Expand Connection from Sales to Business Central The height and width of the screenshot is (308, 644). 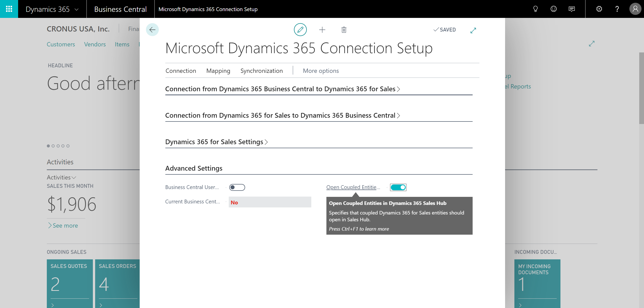[283, 115]
